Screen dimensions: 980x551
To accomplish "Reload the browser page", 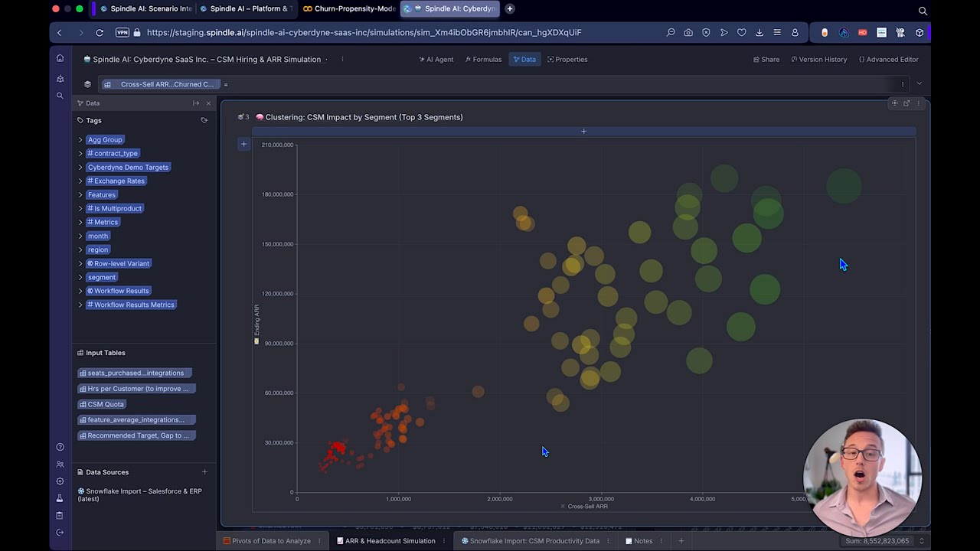I will [100, 33].
